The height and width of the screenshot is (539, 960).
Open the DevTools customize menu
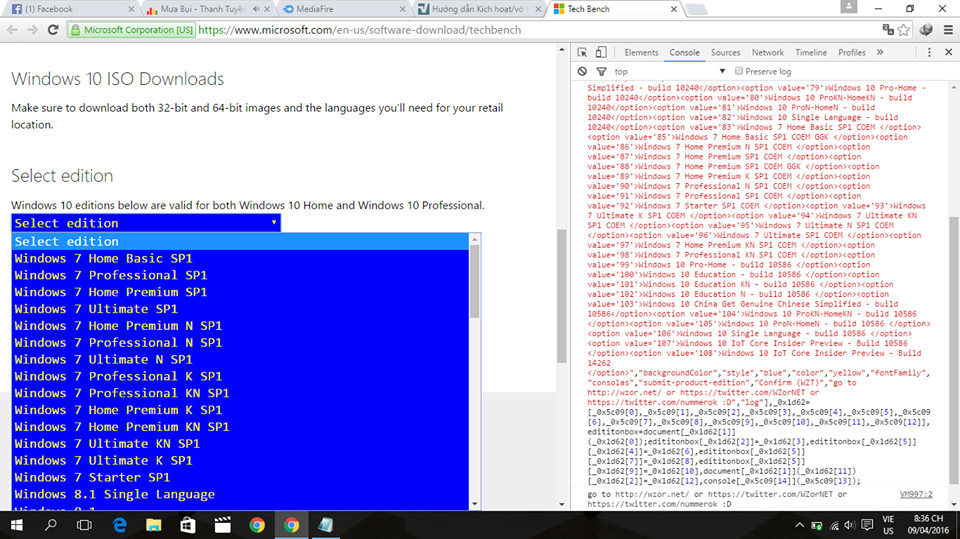(x=929, y=53)
